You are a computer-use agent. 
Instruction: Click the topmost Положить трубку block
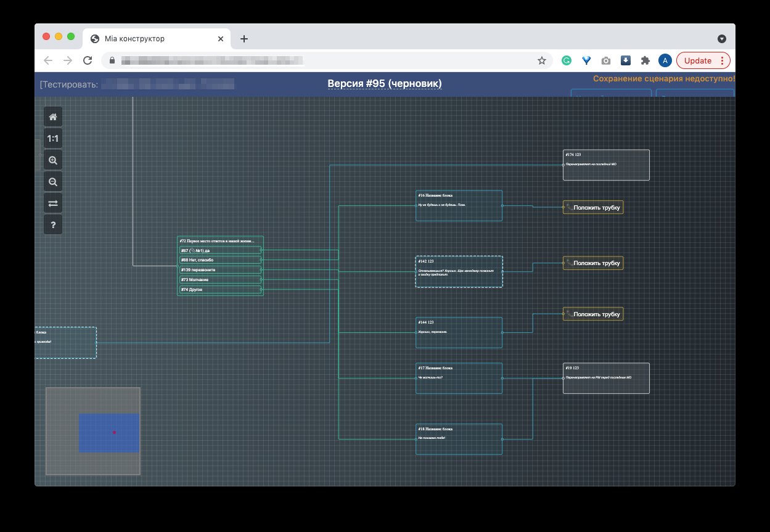click(x=593, y=208)
